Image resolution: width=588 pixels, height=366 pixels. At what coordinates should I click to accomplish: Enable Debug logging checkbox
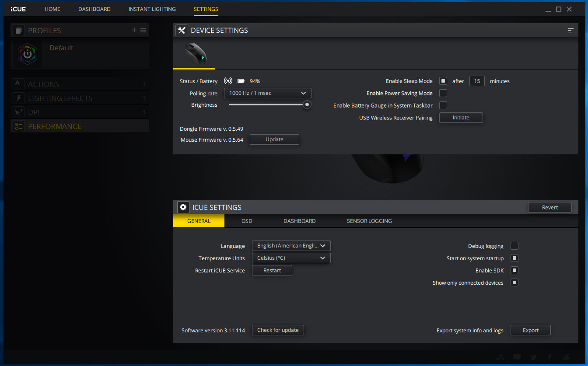coord(514,246)
